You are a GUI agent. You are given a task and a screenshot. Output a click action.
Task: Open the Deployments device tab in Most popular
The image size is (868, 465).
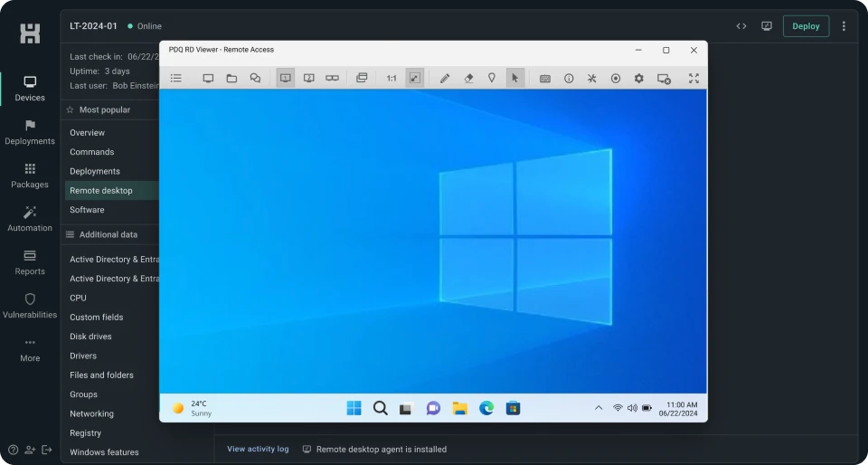coord(95,171)
